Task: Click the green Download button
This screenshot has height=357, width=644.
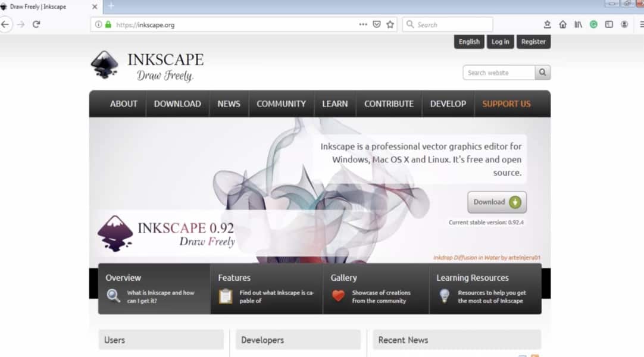Action: pos(497,202)
